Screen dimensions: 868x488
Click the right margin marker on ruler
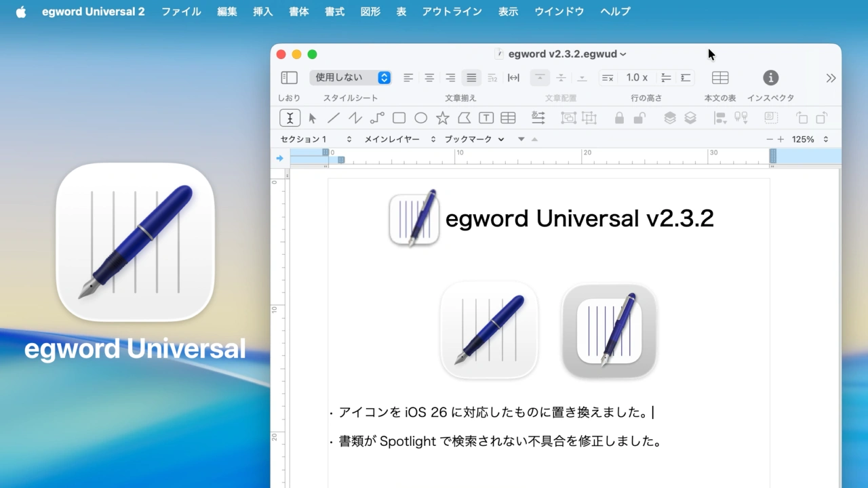[x=772, y=157]
